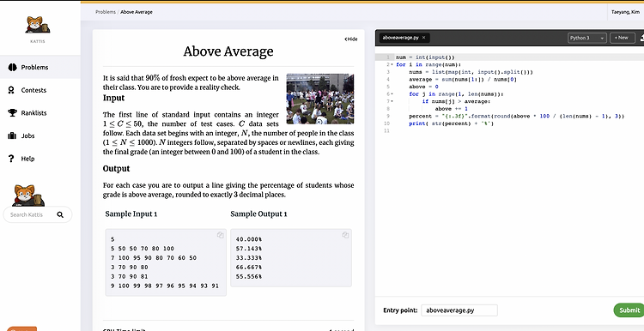Viewport: 644px width, 331px height.
Task: Open Help via question mark icon
Action: (x=11, y=159)
